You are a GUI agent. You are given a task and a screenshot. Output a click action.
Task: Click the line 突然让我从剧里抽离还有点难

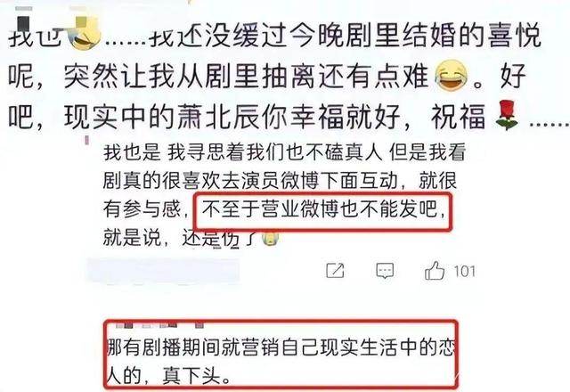[246, 77]
